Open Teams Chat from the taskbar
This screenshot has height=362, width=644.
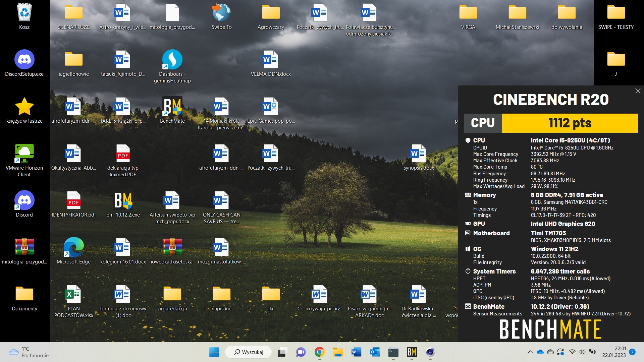tap(301, 352)
